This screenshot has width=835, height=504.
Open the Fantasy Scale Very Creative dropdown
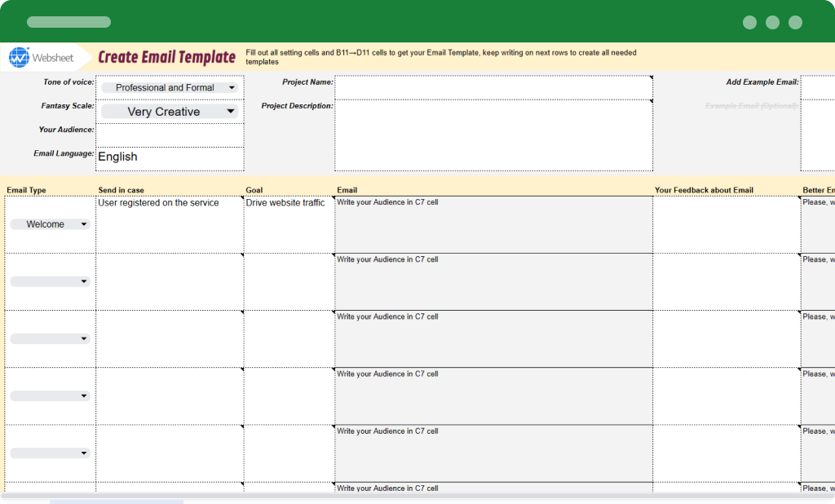point(170,112)
